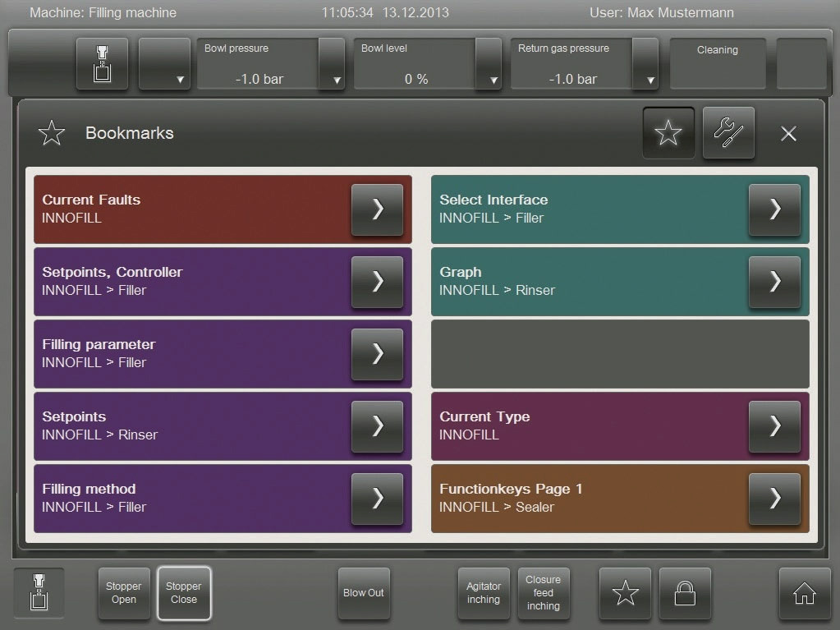This screenshot has width=840, height=630.
Task: Toggle the Stopper Close button
Action: tap(184, 593)
